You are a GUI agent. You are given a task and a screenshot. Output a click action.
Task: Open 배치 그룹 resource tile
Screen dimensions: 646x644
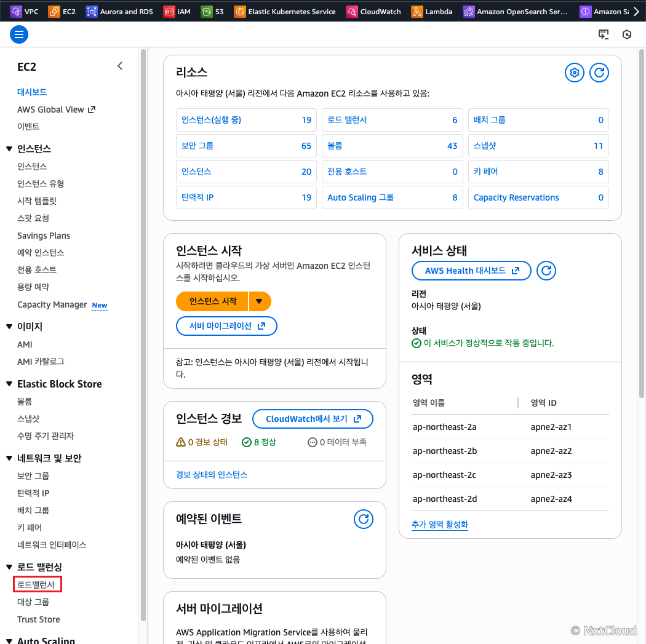point(538,120)
